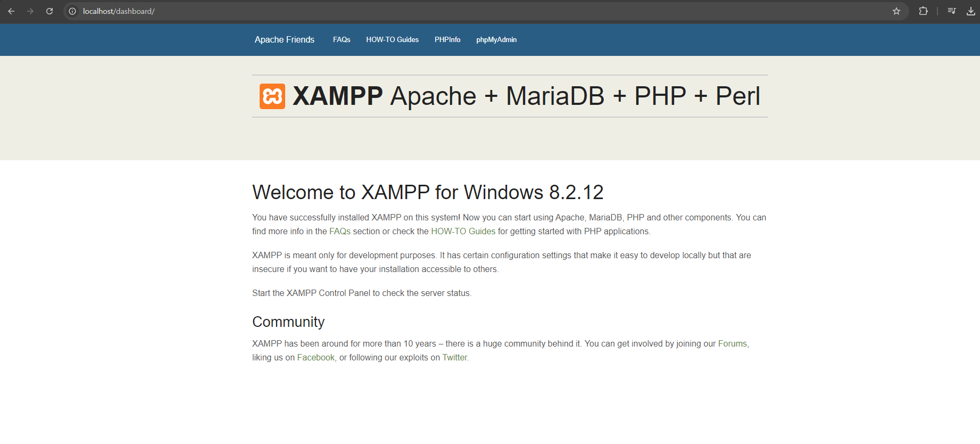Click the orange XAMPP logo icon
Image resolution: width=980 pixels, height=444 pixels.
pos(272,96)
